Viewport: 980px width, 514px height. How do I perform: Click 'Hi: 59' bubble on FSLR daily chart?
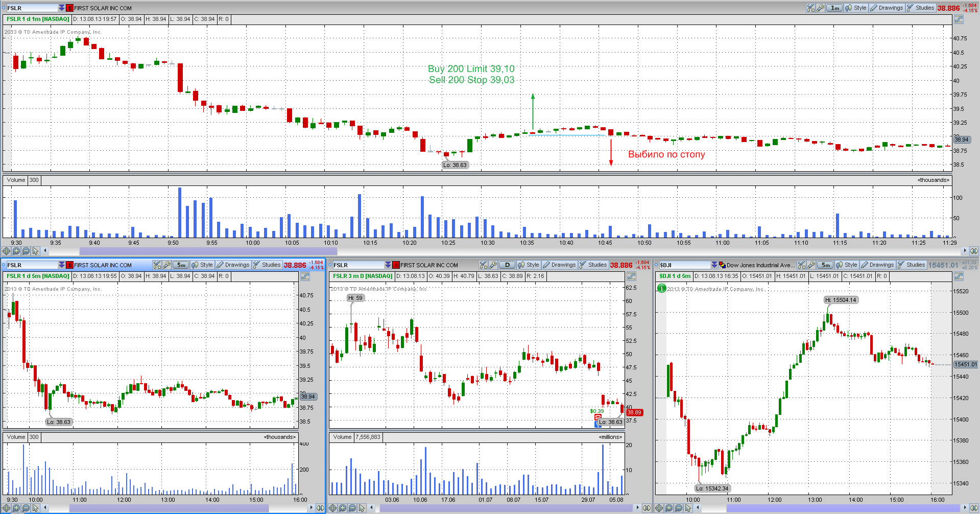[x=355, y=298]
